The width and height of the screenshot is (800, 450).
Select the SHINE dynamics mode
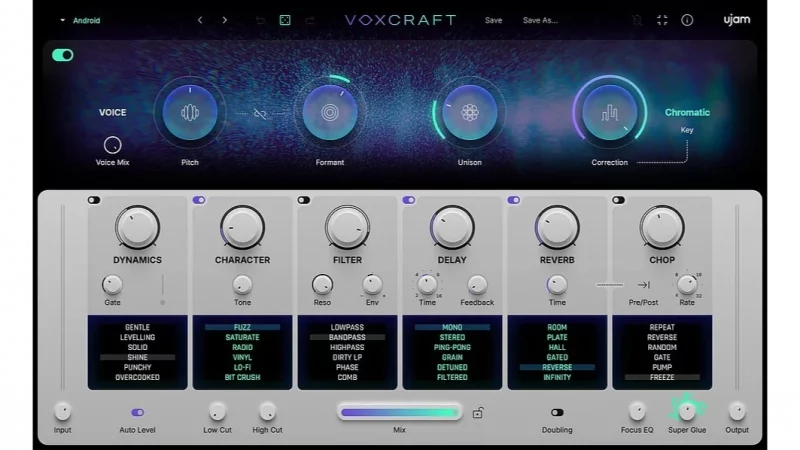click(x=137, y=357)
